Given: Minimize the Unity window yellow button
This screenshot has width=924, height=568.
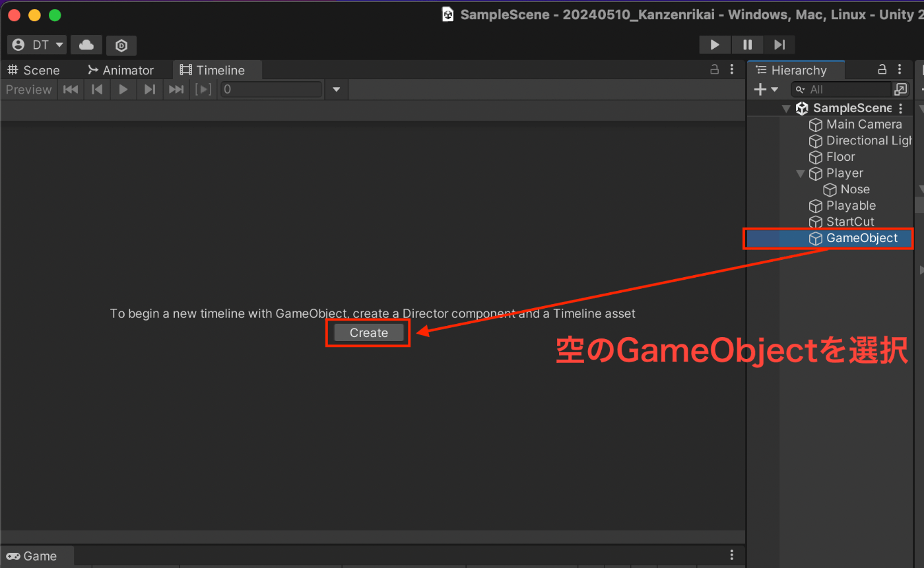Looking at the screenshot, I should tap(34, 15).
